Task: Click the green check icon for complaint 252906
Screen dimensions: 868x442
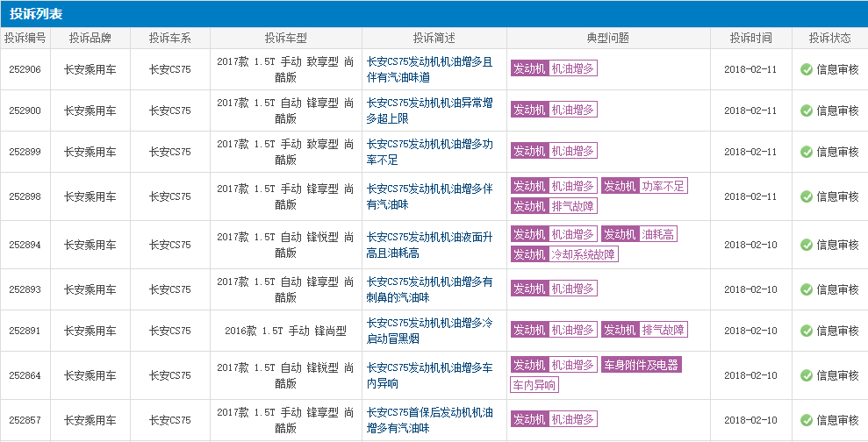Action: tap(806, 69)
